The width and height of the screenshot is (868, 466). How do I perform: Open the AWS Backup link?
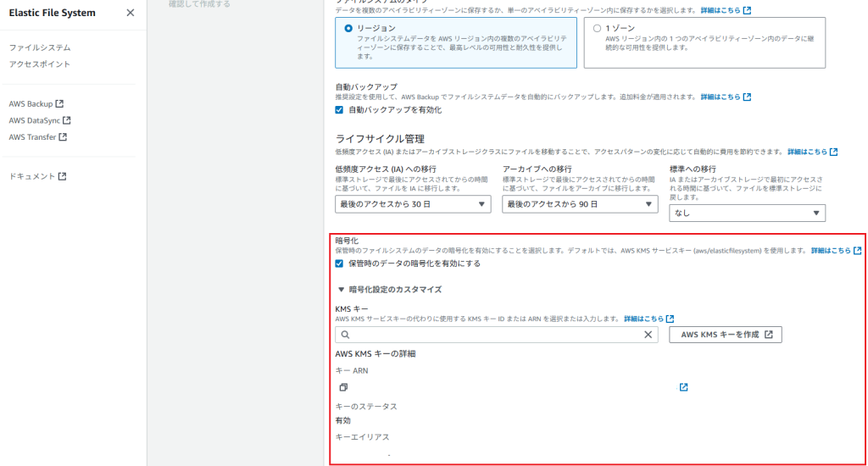(36, 103)
